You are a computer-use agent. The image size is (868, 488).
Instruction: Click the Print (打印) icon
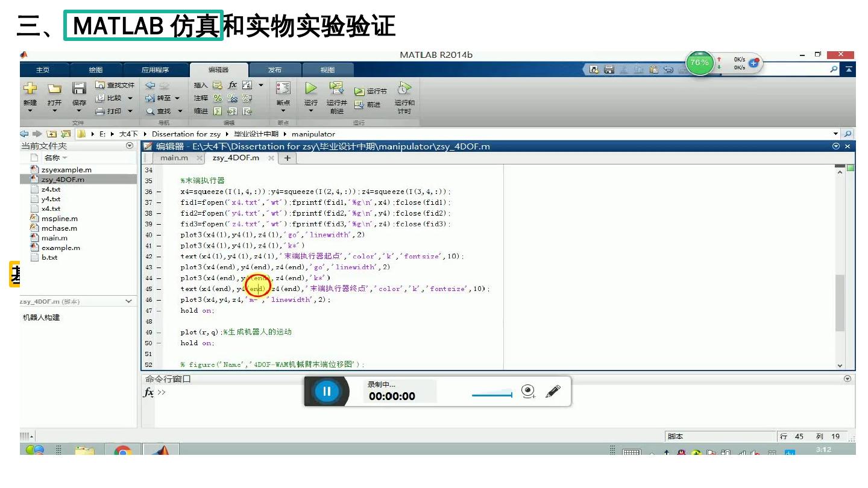click(x=100, y=111)
